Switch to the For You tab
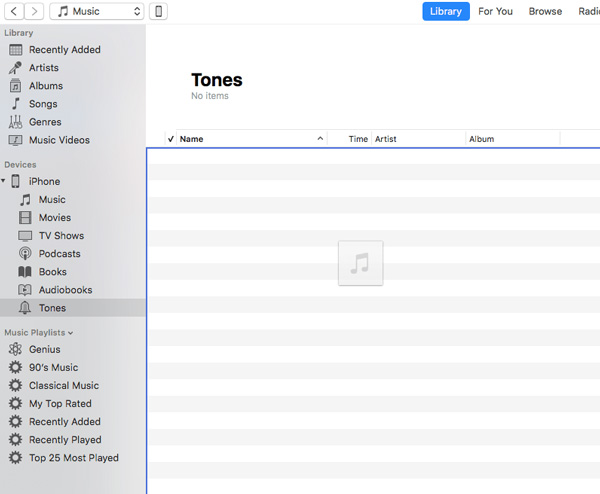The image size is (600, 494). (x=495, y=12)
